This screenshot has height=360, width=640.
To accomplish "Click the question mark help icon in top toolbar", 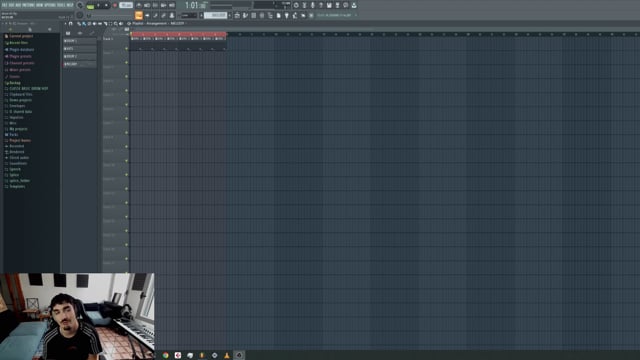I will click(x=321, y=5).
